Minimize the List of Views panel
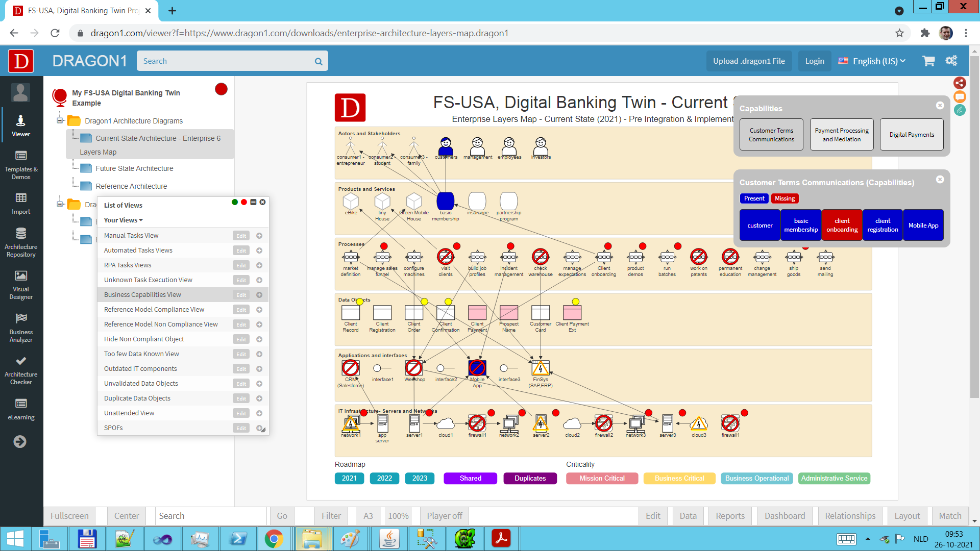980x551 pixels. pos(253,202)
